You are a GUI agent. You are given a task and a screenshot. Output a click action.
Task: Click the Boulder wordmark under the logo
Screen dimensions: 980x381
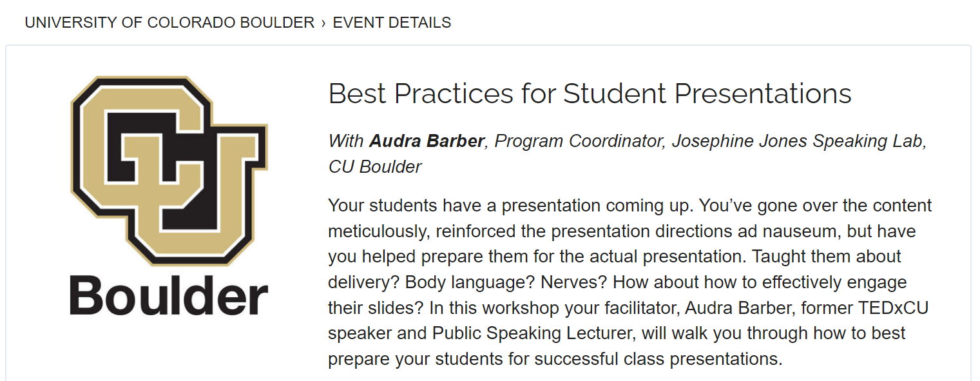click(x=169, y=295)
